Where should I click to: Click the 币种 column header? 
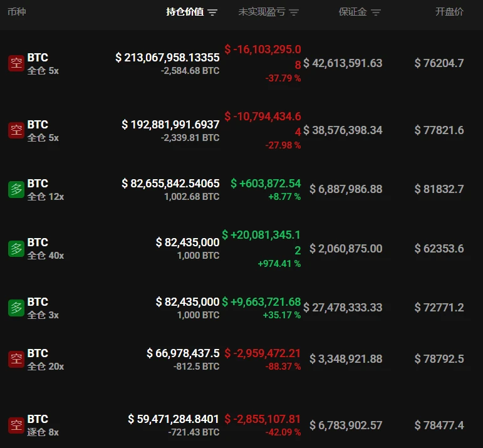tap(17, 12)
